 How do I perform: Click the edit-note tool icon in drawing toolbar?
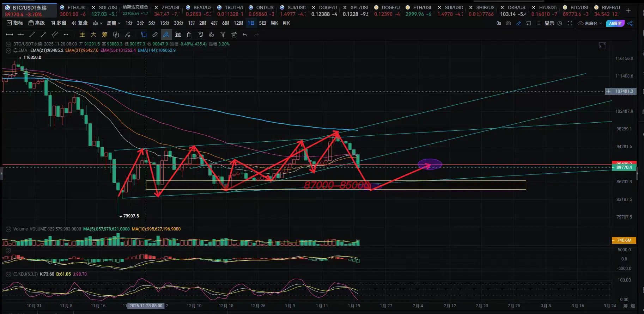[x=200, y=35]
